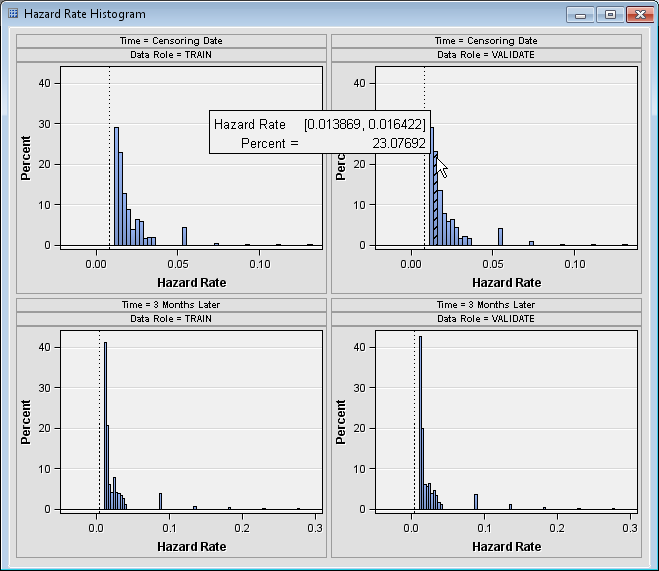Select the bottom-left 'Data Role = TRAIN' header
Screen dimensions: 659x571
pyautogui.click(x=172, y=318)
